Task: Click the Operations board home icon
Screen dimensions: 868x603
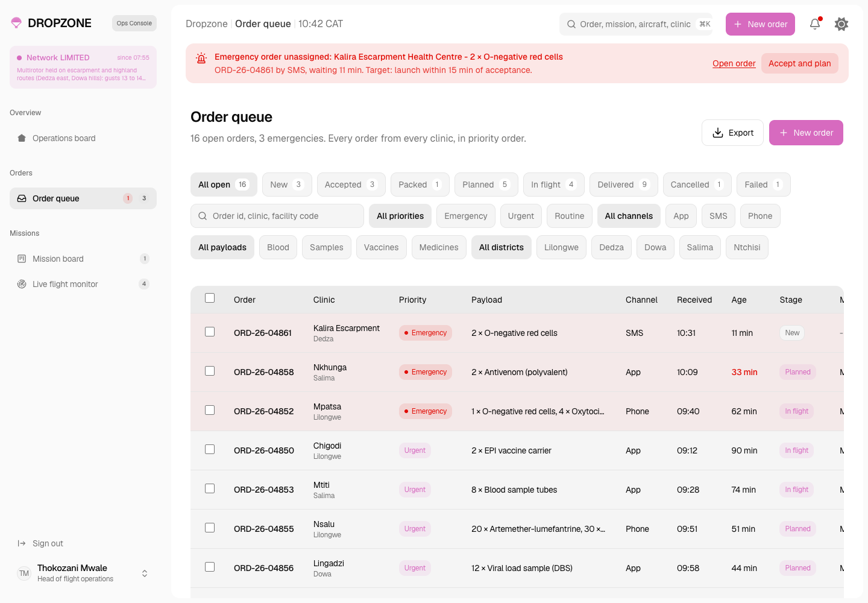Action: pyautogui.click(x=22, y=138)
